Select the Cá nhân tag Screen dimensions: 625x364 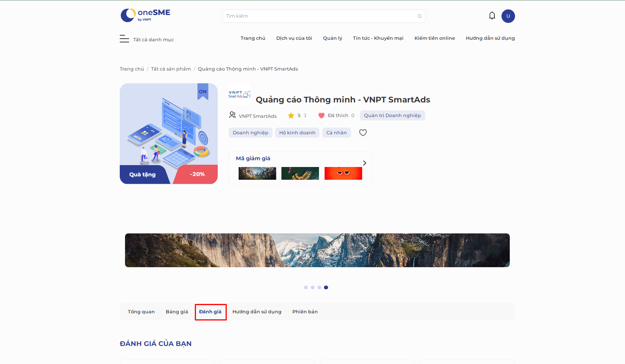(x=336, y=133)
